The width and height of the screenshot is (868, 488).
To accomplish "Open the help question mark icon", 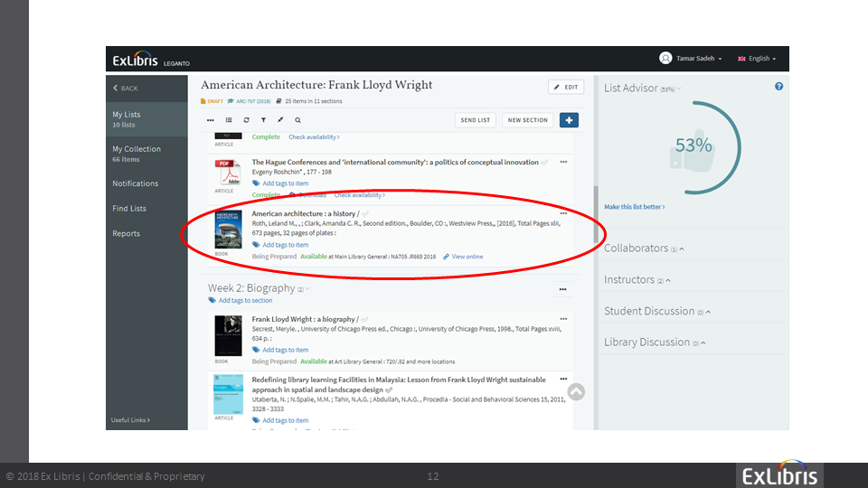I will (779, 87).
